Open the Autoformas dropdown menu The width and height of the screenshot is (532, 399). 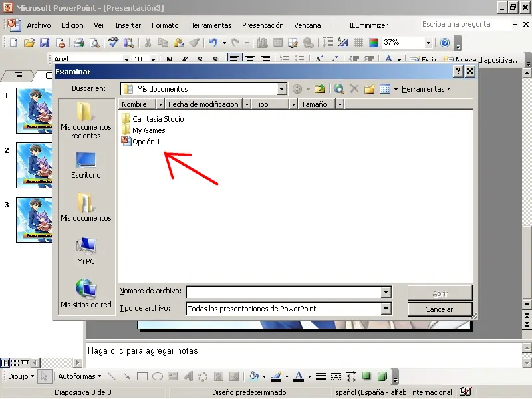pyautogui.click(x=79, y=376)
